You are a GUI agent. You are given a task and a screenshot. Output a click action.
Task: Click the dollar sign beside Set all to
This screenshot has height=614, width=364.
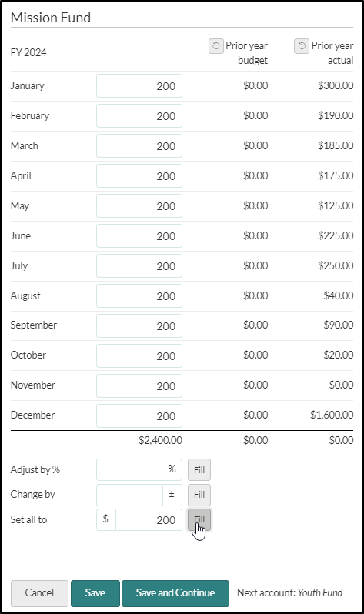[105, 519]
